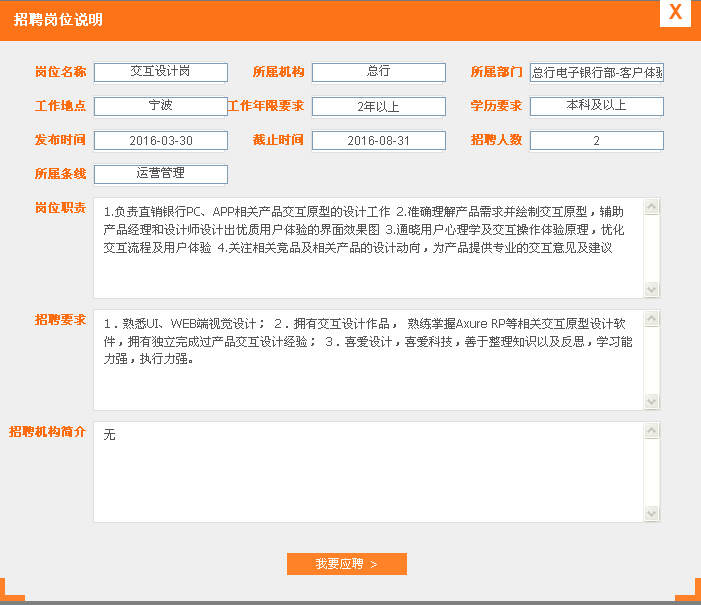The width and height of the screenshot is (701, 605).
Task: Select the 所属机构 field showing 总行
Action: 378,72
